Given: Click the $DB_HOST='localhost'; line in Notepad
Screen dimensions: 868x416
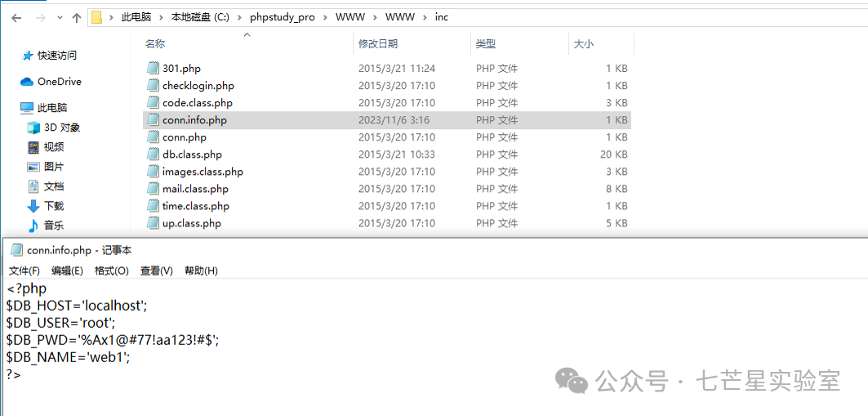Looking at the screenshot, I should [77, 306].
